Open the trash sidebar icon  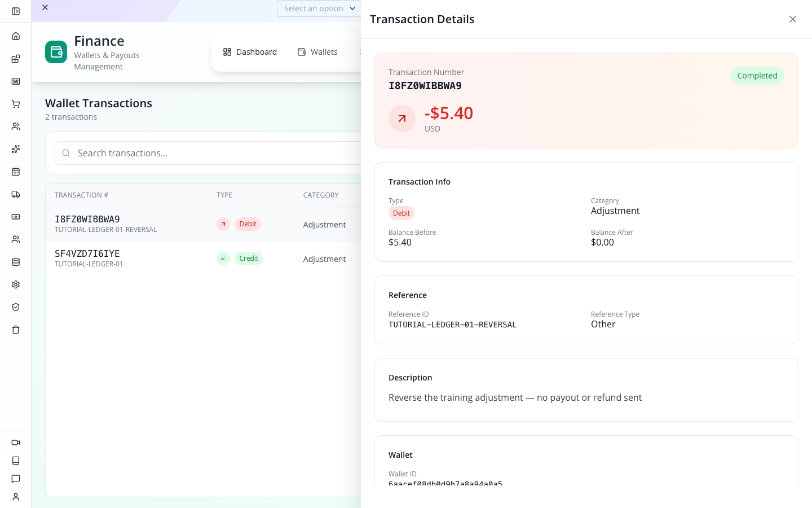(16, 330)
